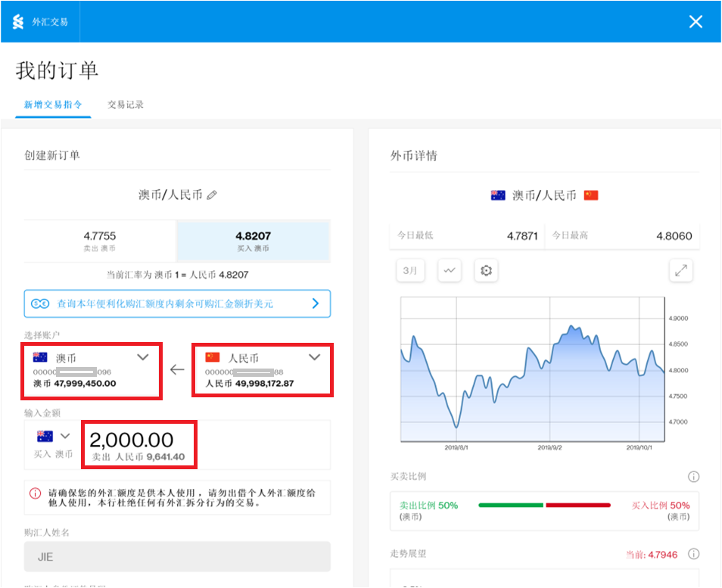722x588 pixels.
Task: Click 澳币 47,999,450.00 balance text
Action: pos(75,384)
